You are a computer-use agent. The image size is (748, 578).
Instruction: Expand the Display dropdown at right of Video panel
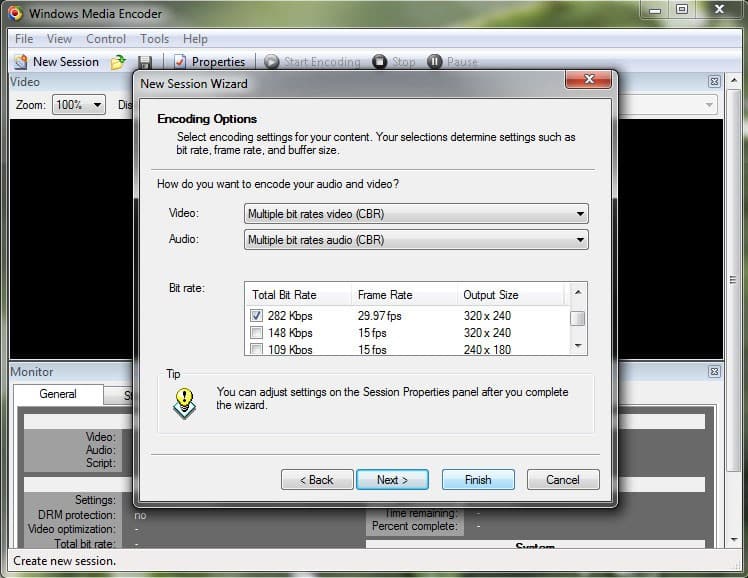click(x=709, y=104)
